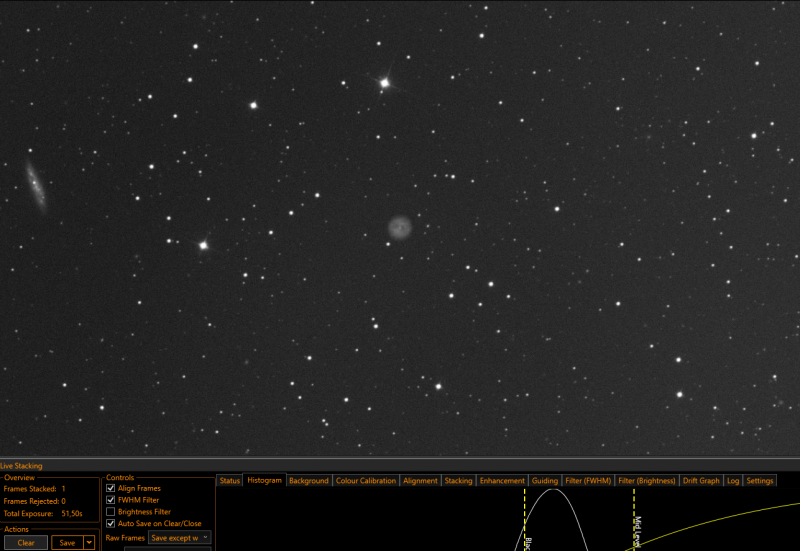800x551 pixels.
Task: Expand the Save button dropdown arrow
Action: click(89, 543)
